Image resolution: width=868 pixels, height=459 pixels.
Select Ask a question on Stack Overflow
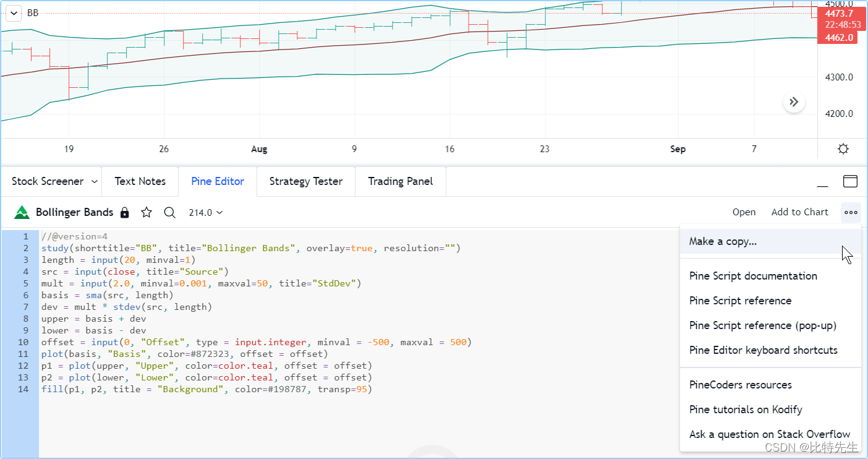770,434
